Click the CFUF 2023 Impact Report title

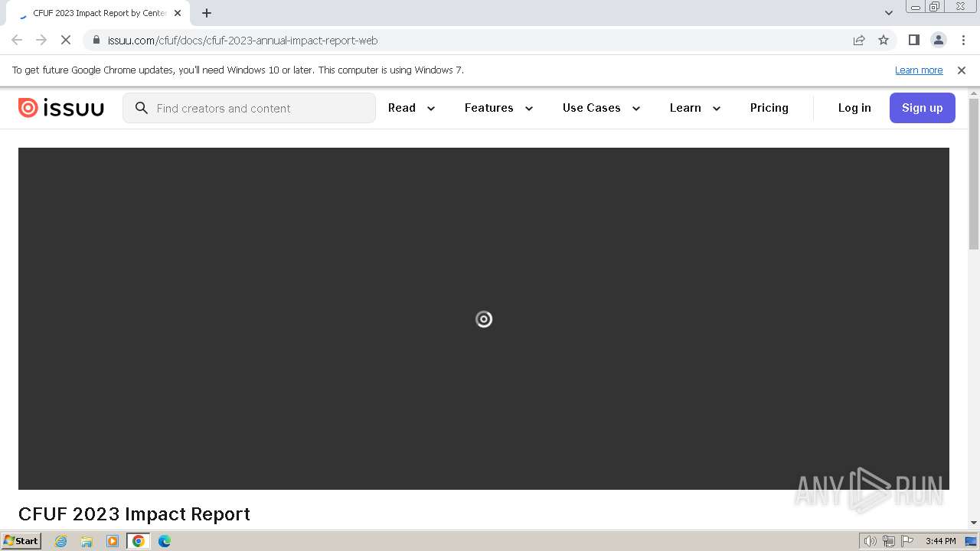click(x=134, y=514)
